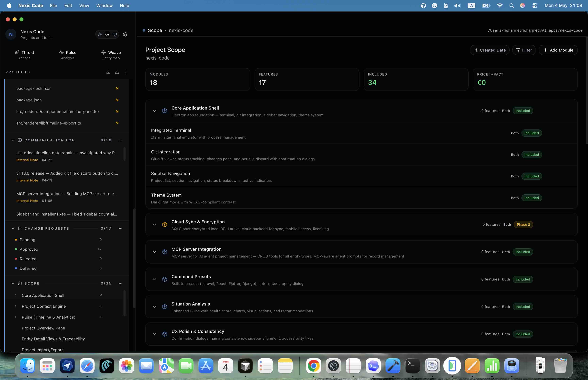Open Terminal from the Dock
588x380 pixels.
point(413,365)
